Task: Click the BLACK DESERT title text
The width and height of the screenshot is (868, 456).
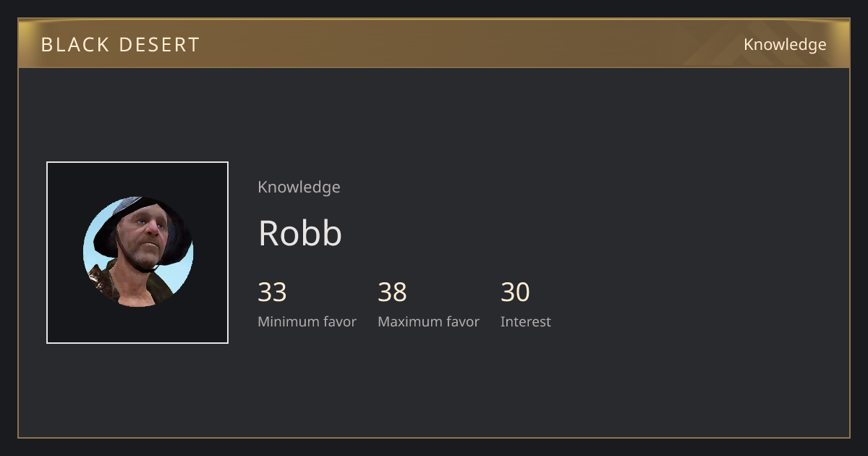Action: tap(120, 45)
